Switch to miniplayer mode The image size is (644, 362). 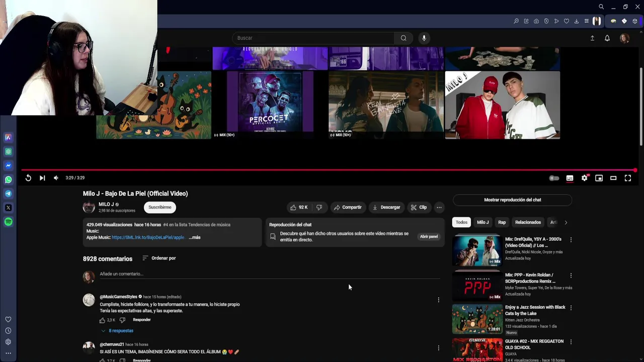coord(599,178)
